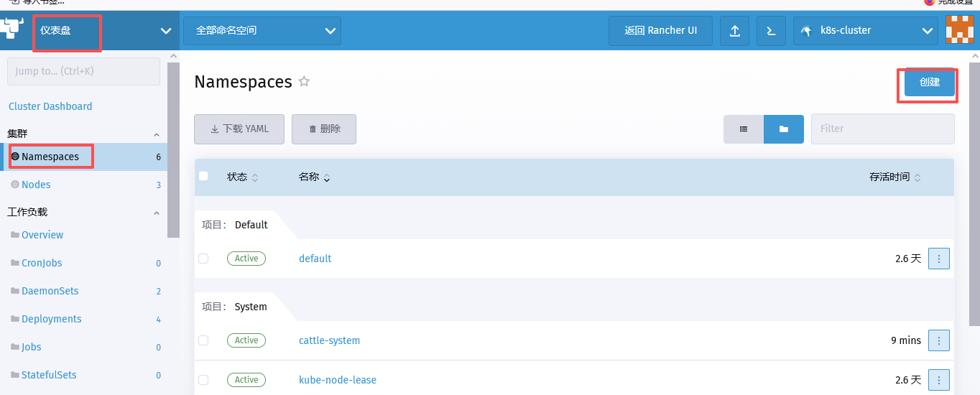Collapse the 集群 sidebar group

coord(157,134)
